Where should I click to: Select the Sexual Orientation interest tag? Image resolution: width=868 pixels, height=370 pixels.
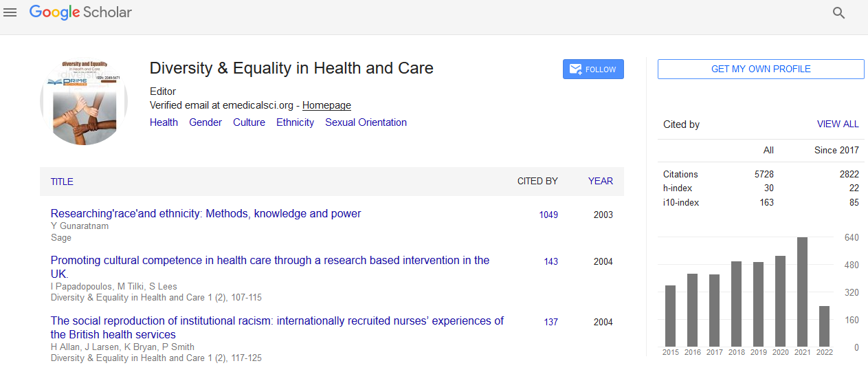point(366,122)
